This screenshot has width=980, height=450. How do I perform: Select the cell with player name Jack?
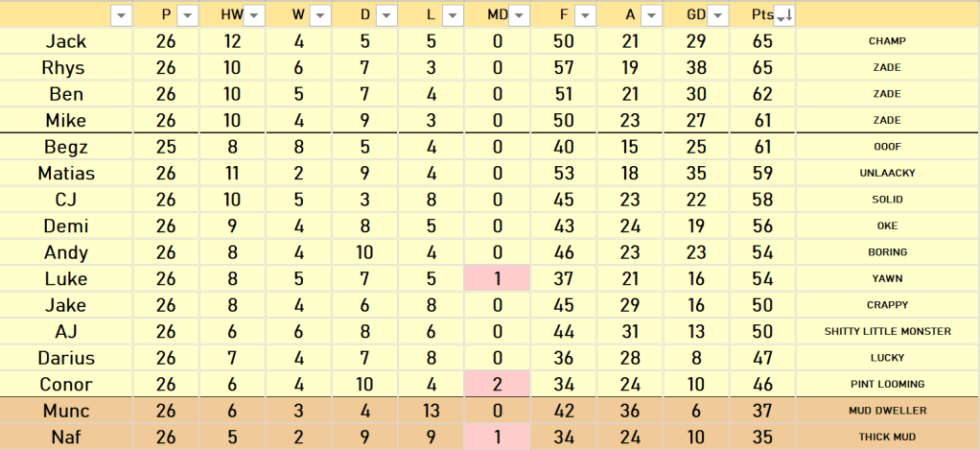66,41
